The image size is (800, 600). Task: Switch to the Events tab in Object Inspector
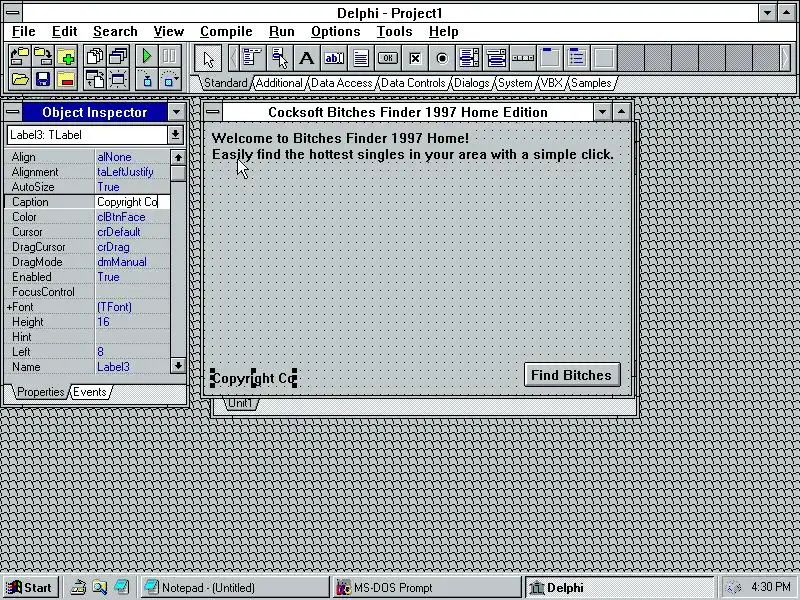pyautogui.click(x=90, y=392)
